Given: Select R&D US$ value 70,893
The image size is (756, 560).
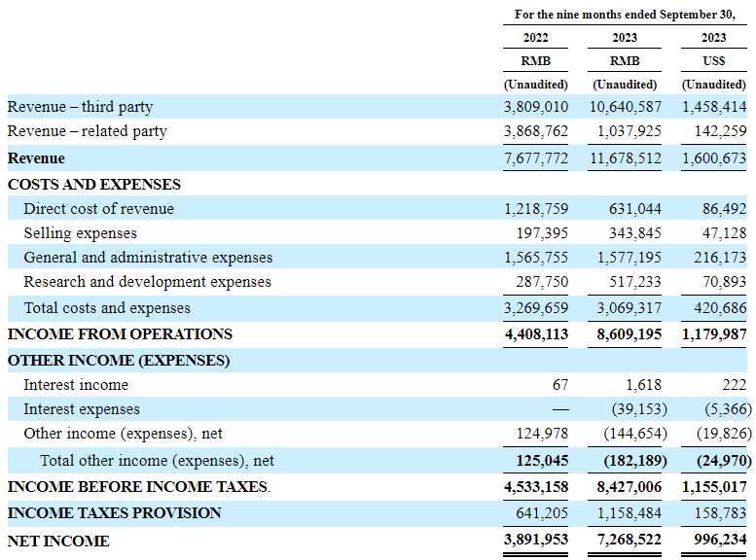Looking at the screenshot, I should click(724, 281).
